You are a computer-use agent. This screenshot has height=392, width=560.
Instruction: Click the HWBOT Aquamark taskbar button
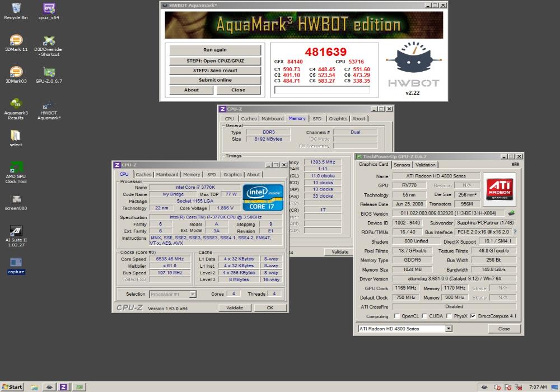49,387
